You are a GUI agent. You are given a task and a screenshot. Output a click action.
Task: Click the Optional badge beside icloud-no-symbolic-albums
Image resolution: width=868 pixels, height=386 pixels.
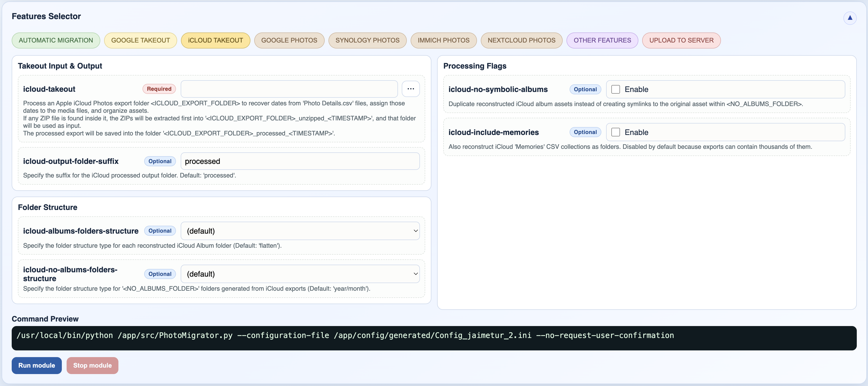(x=585, y=89)
